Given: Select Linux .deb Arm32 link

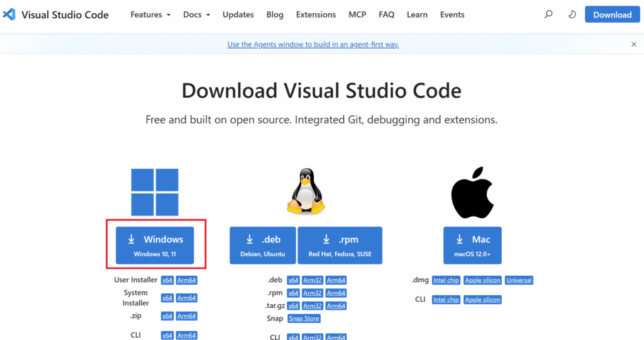Looking at the screenshot, I should tap(313, 280).
